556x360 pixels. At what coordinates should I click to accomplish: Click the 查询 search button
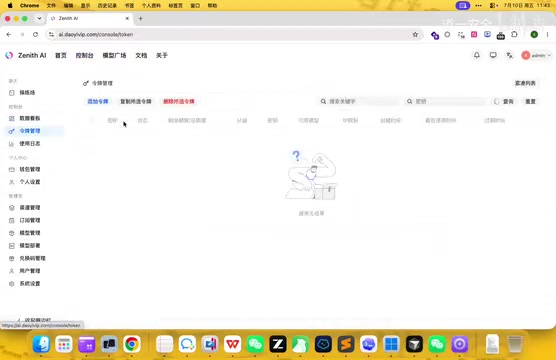pos(504,101)
